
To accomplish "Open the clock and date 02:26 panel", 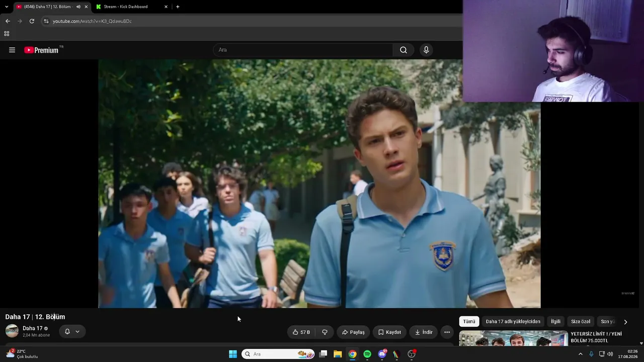I will 628,354.
